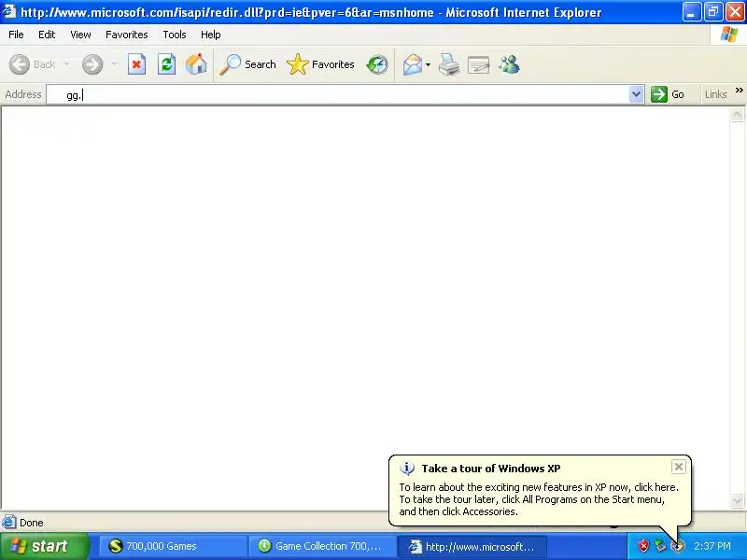Open the Forward history dropdown arrow

[114, 64]
